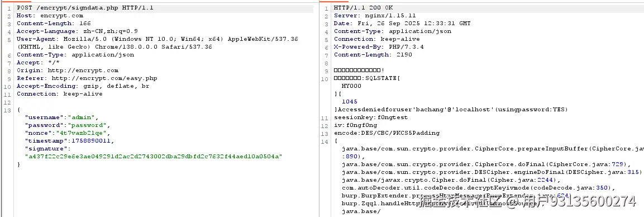
Task: Click the Referer easy.php header line
Action: point(87,78)
